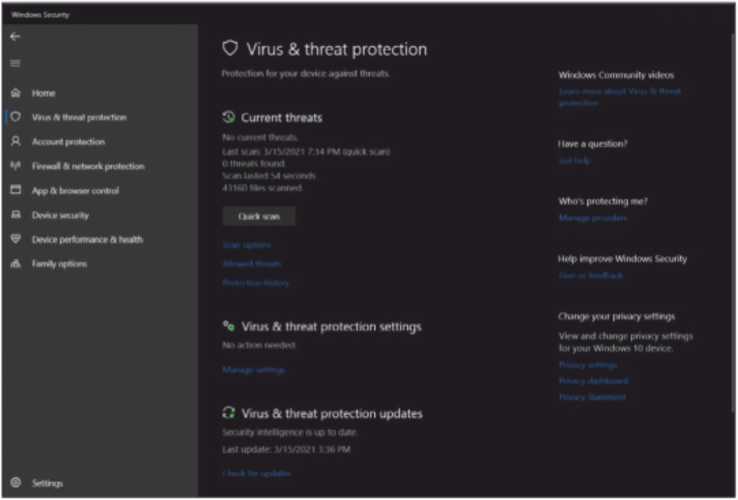Viewport: 738px width, 500px height.
Task: Click the "Have a question?" heading
Action: (x=593, y=144)
